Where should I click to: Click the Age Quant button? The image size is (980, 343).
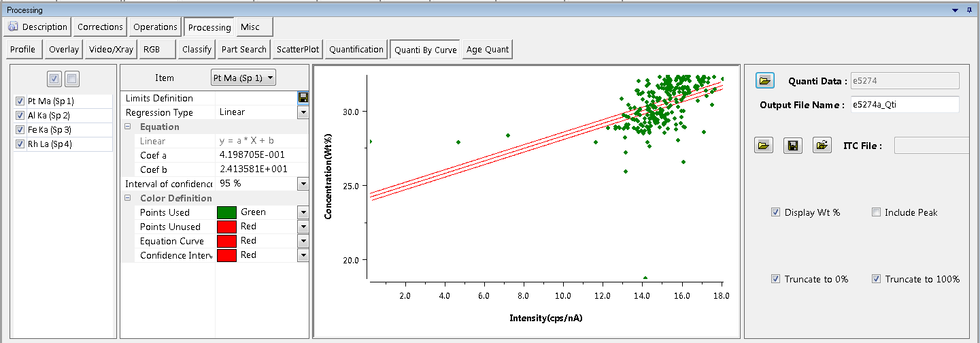click(487, 50)
